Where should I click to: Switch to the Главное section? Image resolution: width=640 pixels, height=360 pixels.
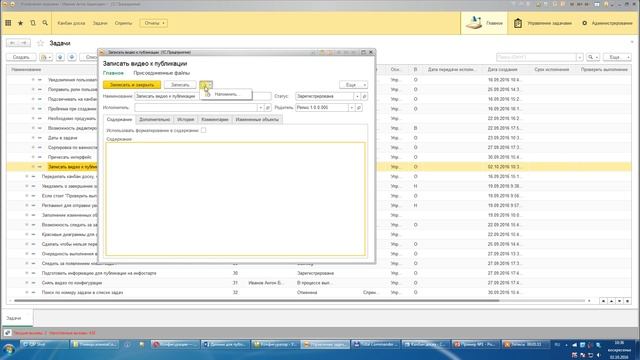[x=484, y=23]
